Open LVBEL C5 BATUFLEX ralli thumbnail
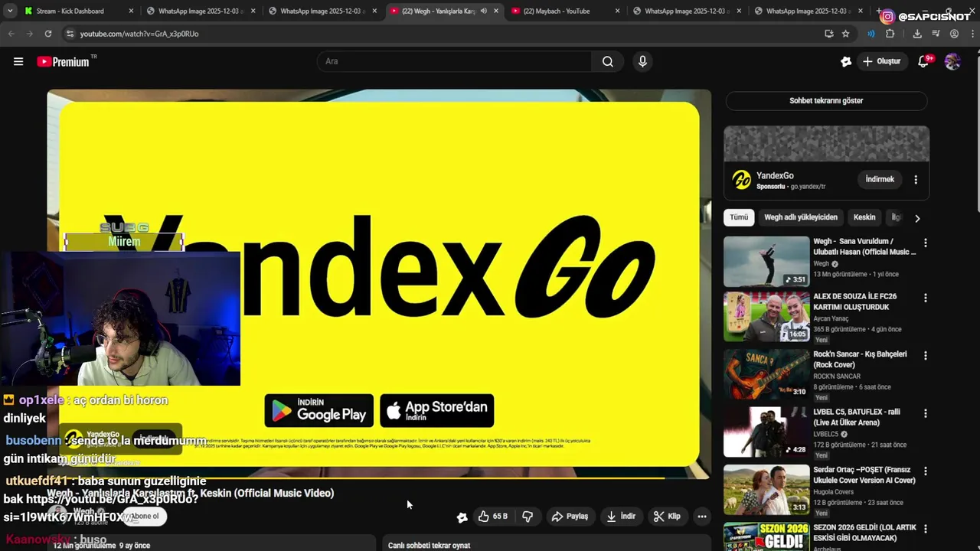 tap(766, 432)
